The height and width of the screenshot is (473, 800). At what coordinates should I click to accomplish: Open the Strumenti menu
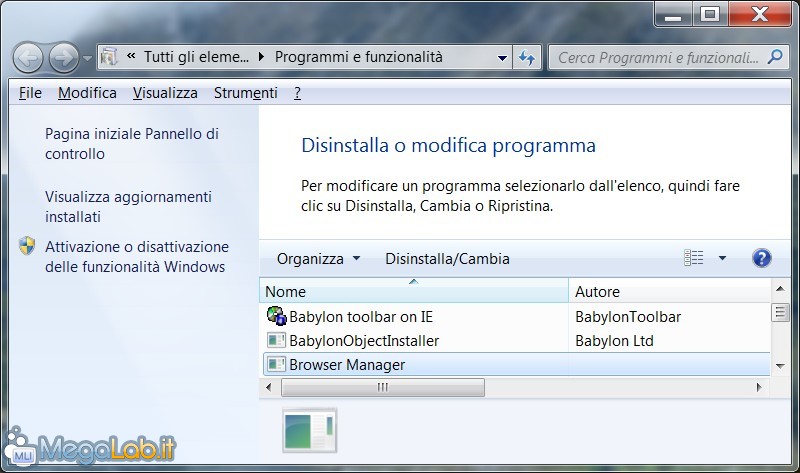[245, 93]
